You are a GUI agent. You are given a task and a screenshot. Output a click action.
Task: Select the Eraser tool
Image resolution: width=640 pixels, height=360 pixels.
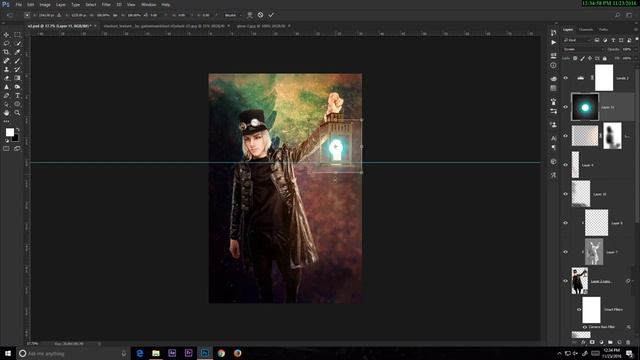point(6,78)
